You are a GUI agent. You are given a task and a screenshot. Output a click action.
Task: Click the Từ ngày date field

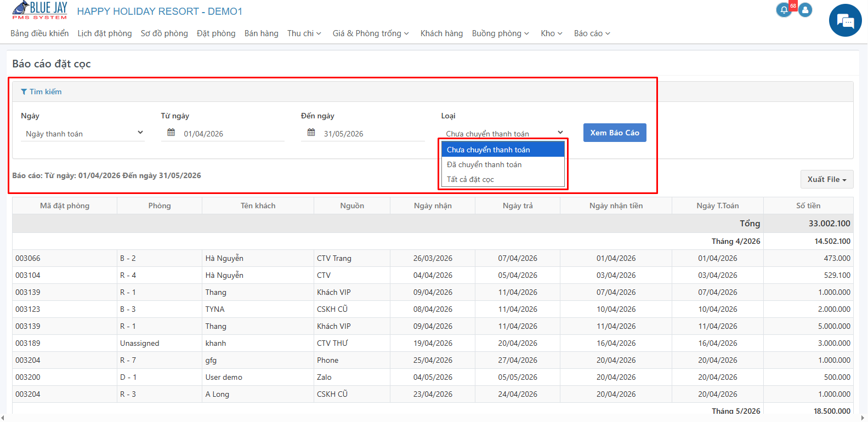[x=223, y=133]
